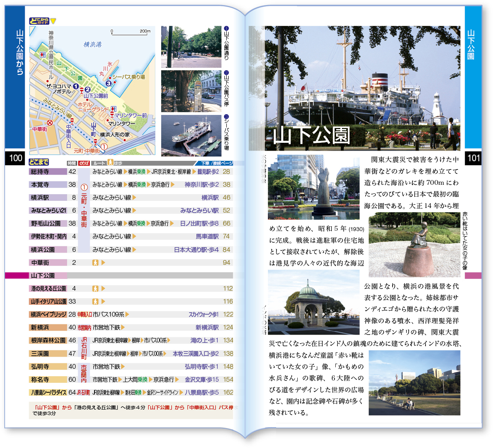Click the magenta bar left of 山下公園 heading
This screenshot has height=448, width=493.
tap(17, 275)
